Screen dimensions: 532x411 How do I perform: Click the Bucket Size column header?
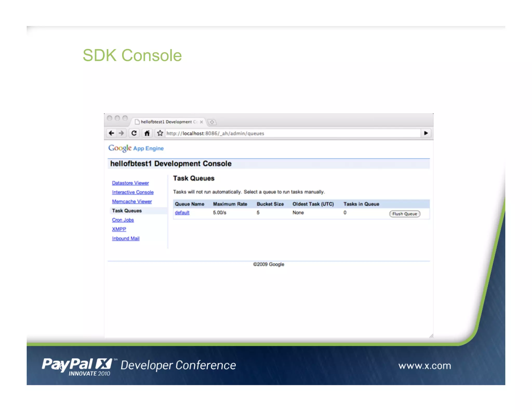coord(270,204)
